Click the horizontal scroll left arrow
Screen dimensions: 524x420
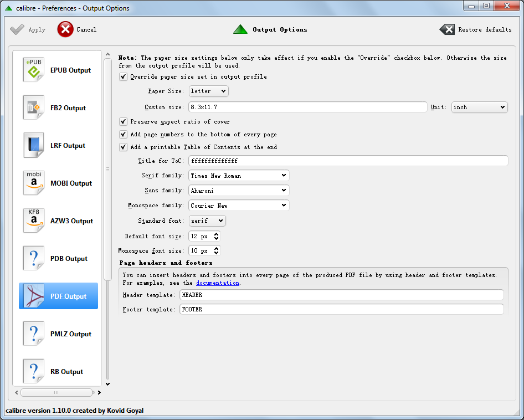point(17,393)
